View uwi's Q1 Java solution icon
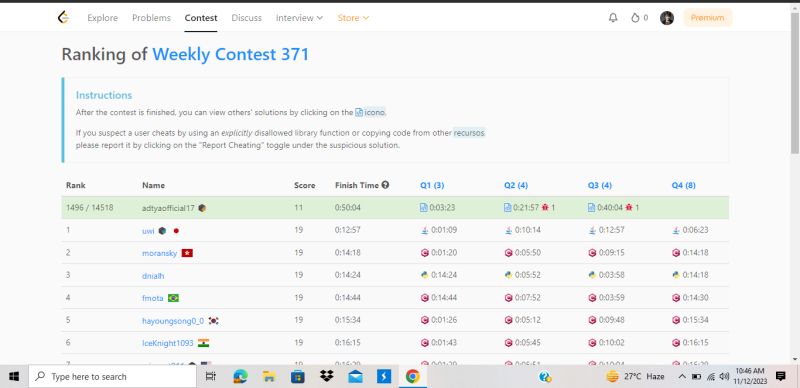Viewport: 800px width, 388px height. [x=424, y=230]
